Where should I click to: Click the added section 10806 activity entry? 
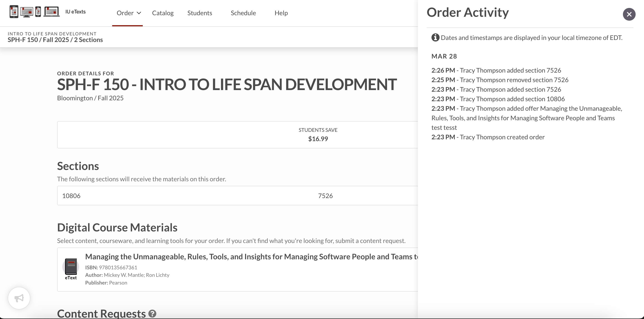point(498,99)
